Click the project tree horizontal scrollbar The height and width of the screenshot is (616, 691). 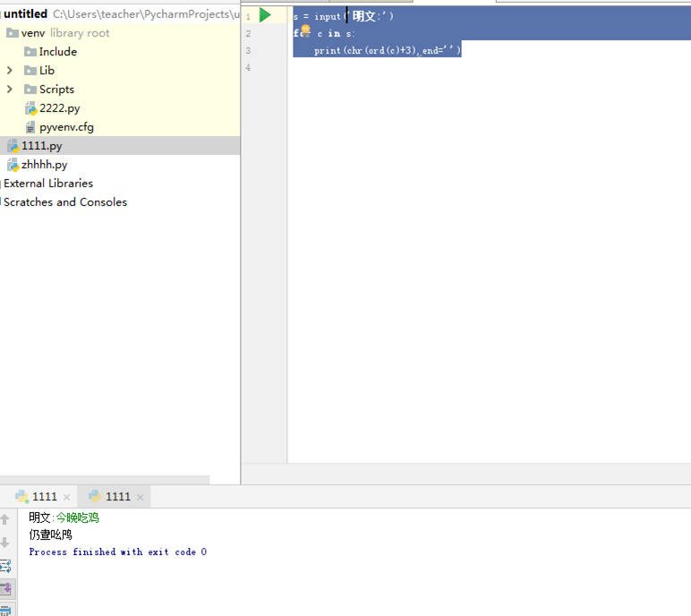point(105,480)
